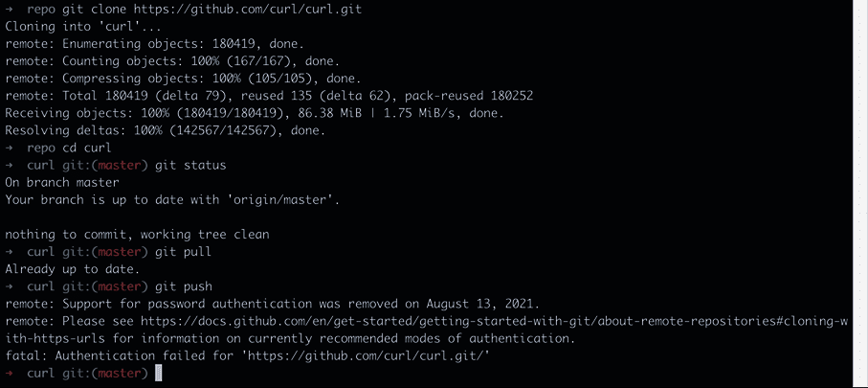Click the red 'master' label on the git pull line
The width and height of the screenshot is (868, 388).
click(x=119, y=252)
